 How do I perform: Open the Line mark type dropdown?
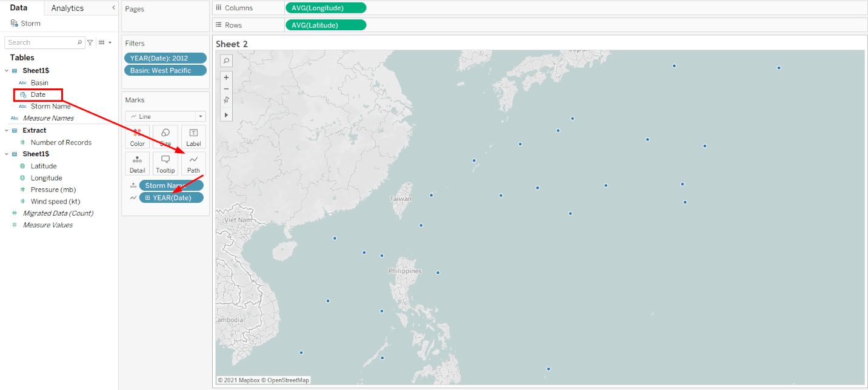click(165, 116)
